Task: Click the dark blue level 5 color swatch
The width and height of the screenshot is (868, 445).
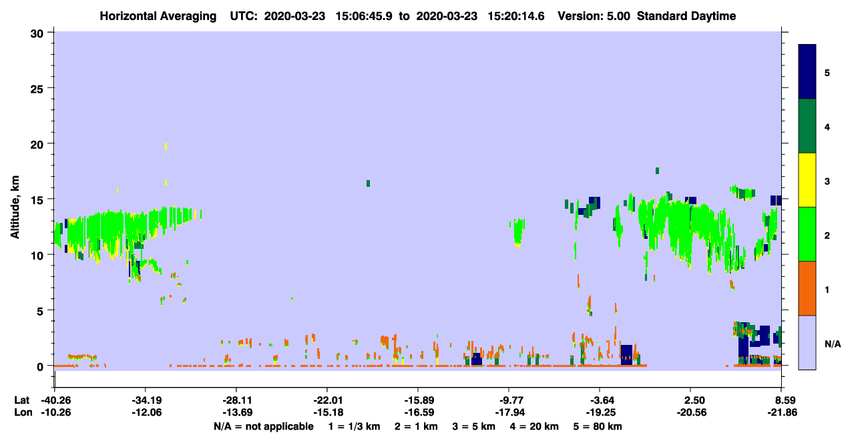Action: coord(807,72)
